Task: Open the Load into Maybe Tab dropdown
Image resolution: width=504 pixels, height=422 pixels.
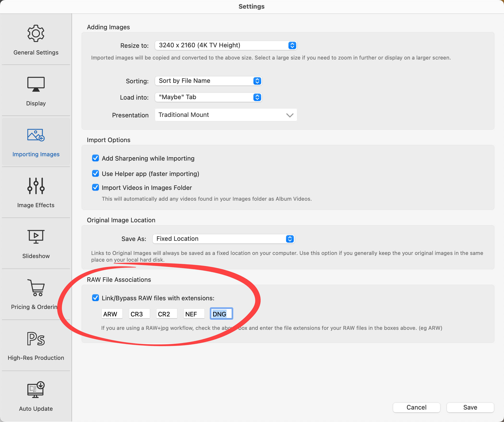Action: click(208, 97)
